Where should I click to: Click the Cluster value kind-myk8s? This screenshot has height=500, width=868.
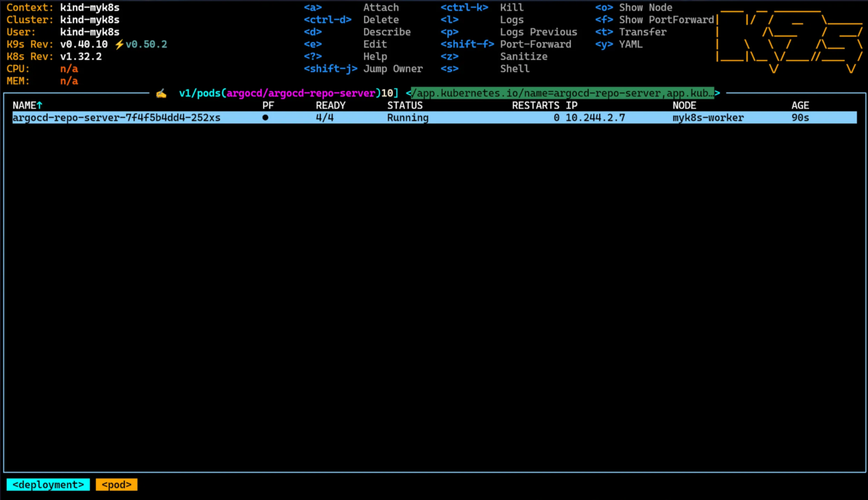tap(90, 20)
